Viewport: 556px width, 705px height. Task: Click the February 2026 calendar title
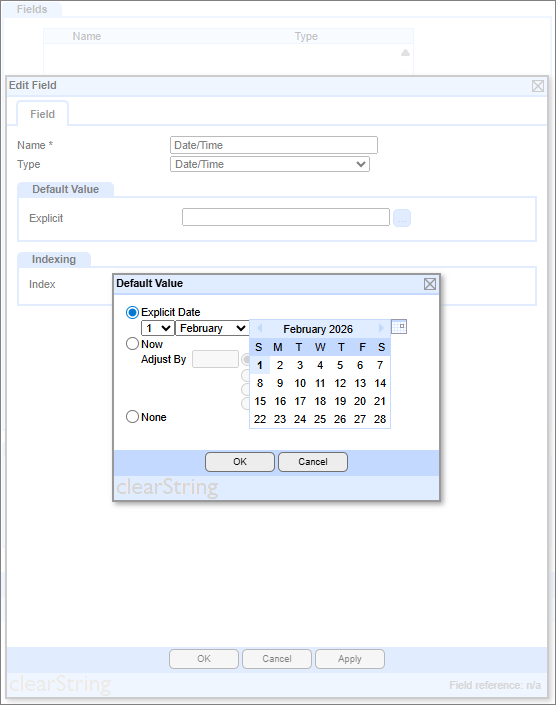(318, 329)
